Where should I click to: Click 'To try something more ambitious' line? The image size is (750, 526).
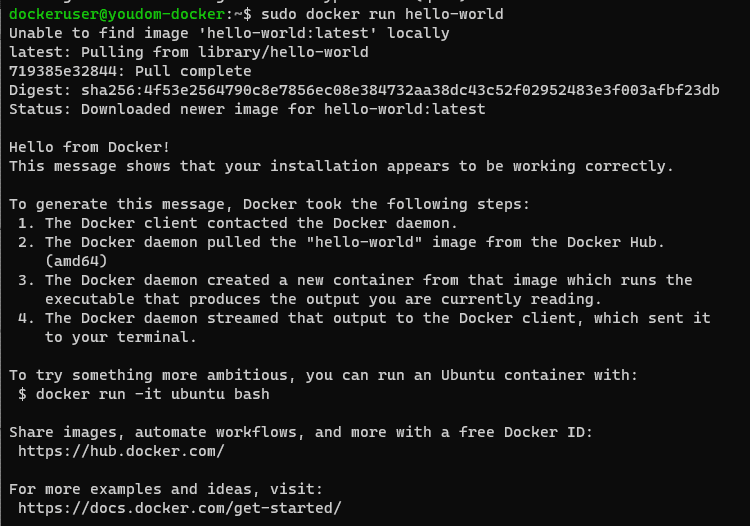click(x=323, y=375)
